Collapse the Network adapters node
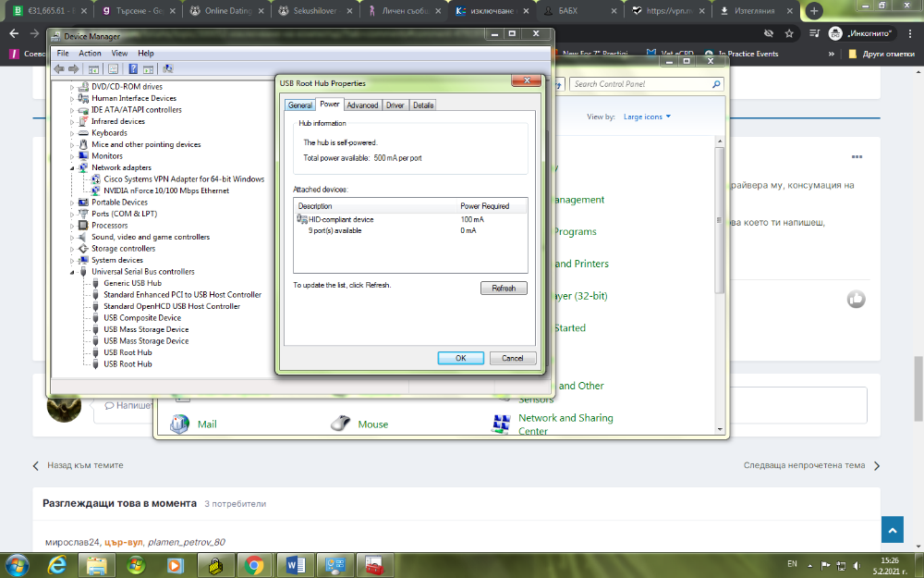This screenshot has height=578, width=924. tap(72, 168)
